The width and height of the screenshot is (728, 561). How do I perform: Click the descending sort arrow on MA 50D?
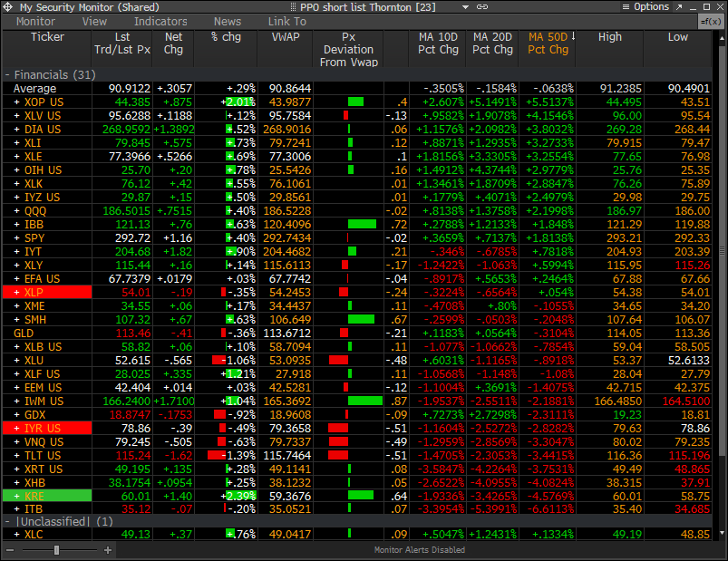pos(573,36)
